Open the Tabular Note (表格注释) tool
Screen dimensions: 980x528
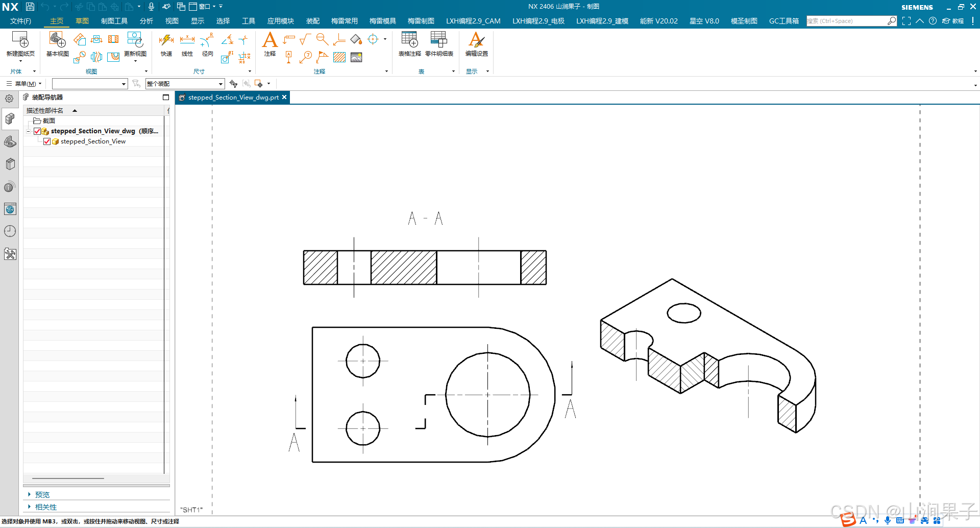(410, 44)
